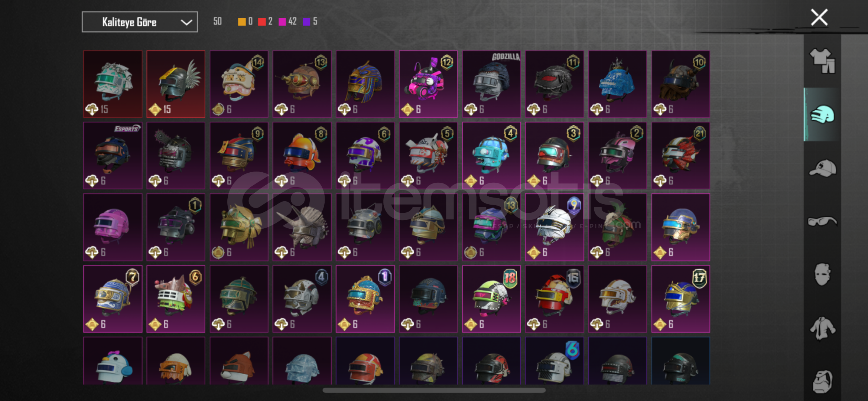The image size is (868, 401).
Task: Click the orange rarity color square
Action: coord(241,22)
